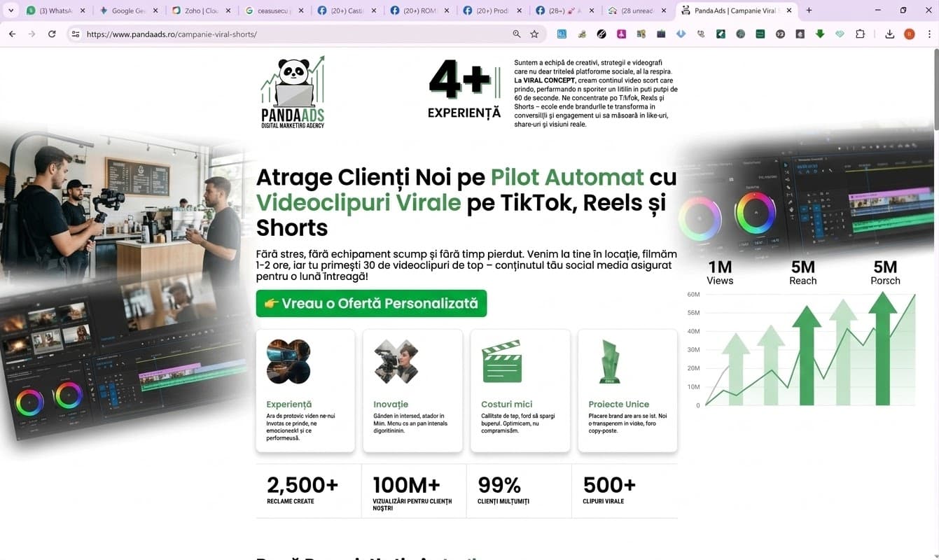Click the green down-arrow extension icon
939x560 pixels.
[x=820, y=34]
